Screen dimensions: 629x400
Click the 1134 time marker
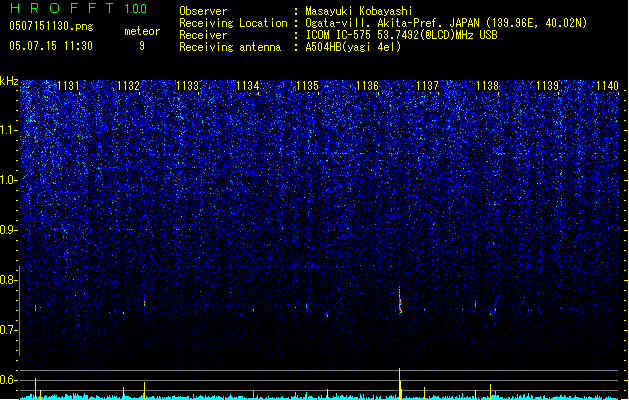[x=248, y=86]
